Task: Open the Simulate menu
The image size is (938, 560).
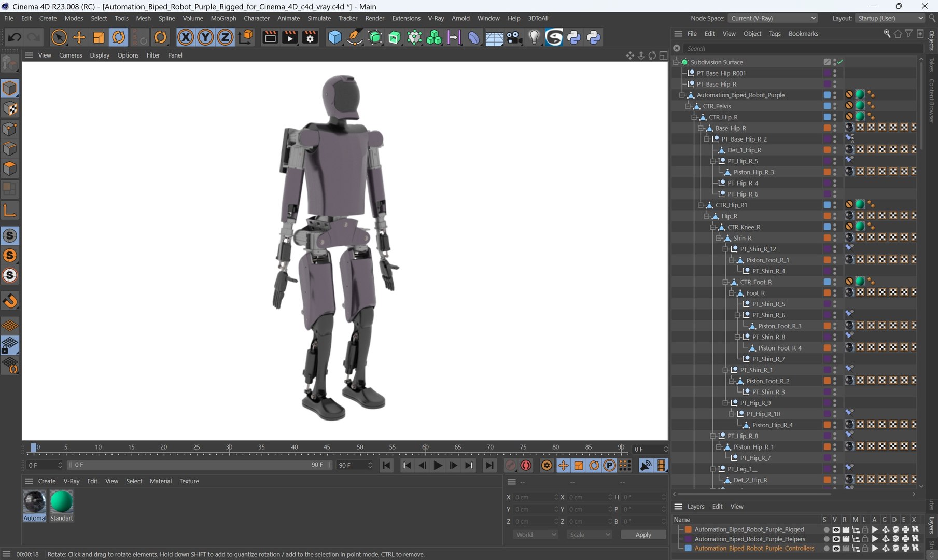Action: point(319,18)
